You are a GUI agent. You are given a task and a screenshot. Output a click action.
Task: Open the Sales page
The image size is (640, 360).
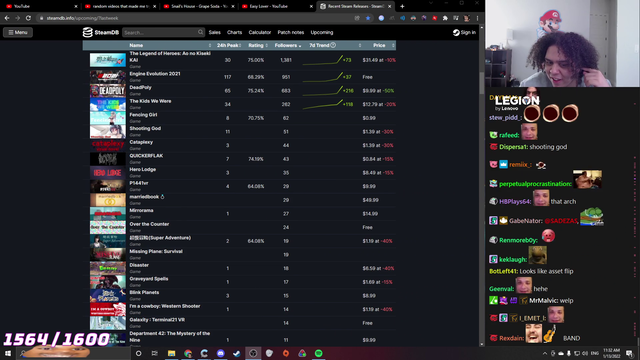pyautogui.click(x=215, y=32)
